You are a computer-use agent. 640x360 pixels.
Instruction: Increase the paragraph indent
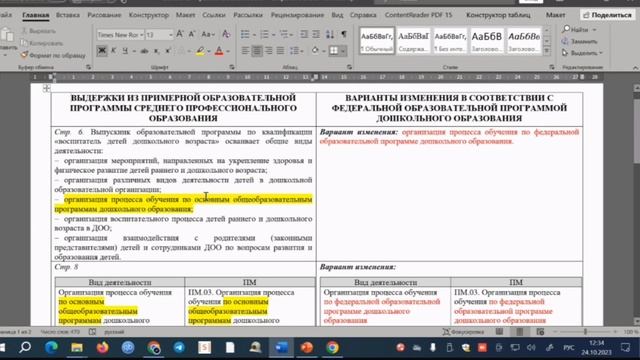tap(316, 34)
